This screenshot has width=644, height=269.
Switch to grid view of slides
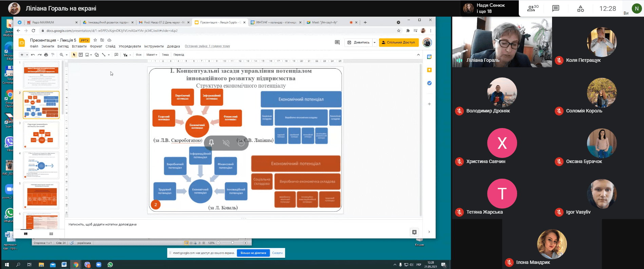click(51, 234)
